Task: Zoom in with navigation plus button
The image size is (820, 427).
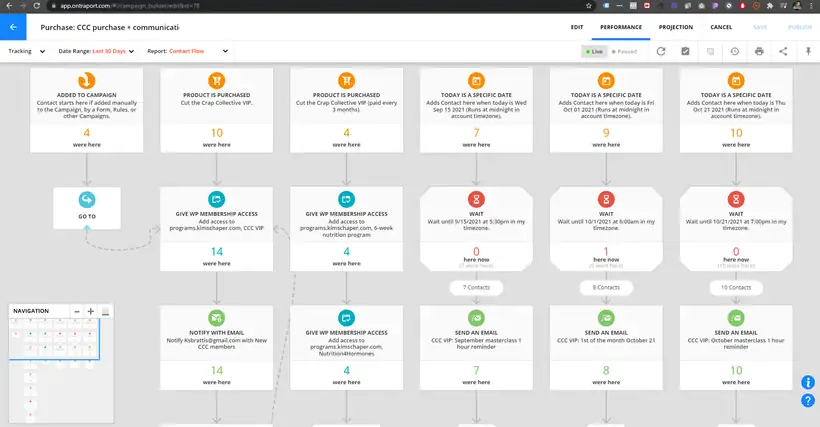Action: [90, 311]
